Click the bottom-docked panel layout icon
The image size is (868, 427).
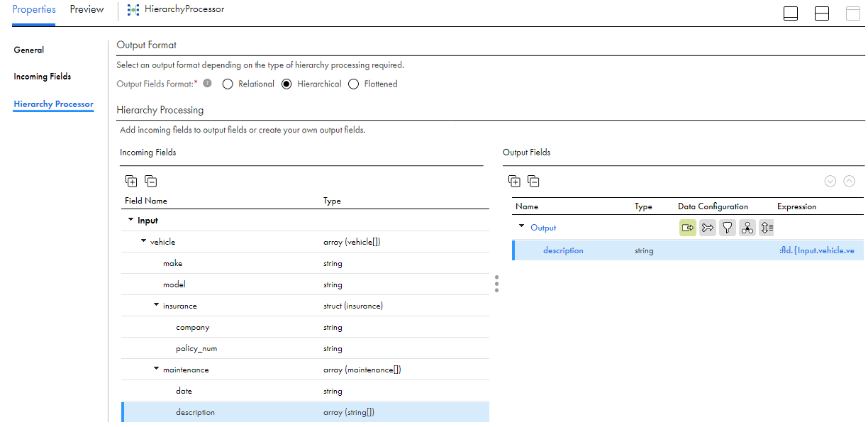click(791, 13)
